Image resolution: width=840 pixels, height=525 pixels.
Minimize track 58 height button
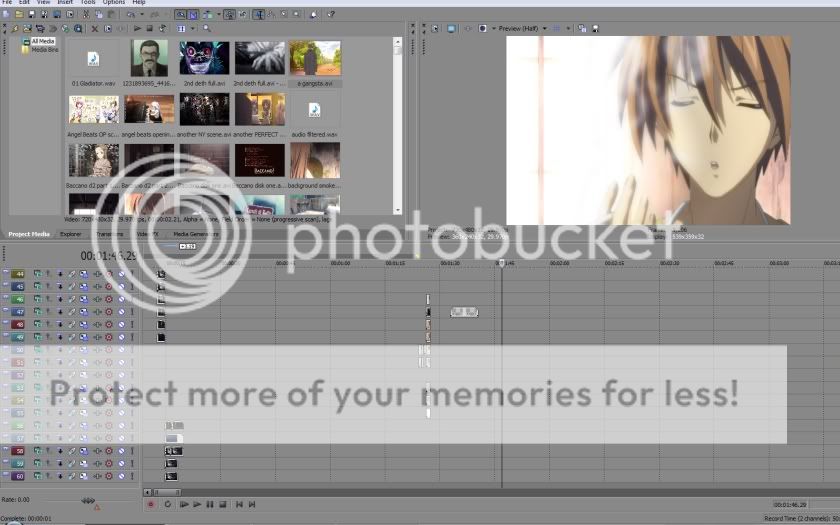5,448
